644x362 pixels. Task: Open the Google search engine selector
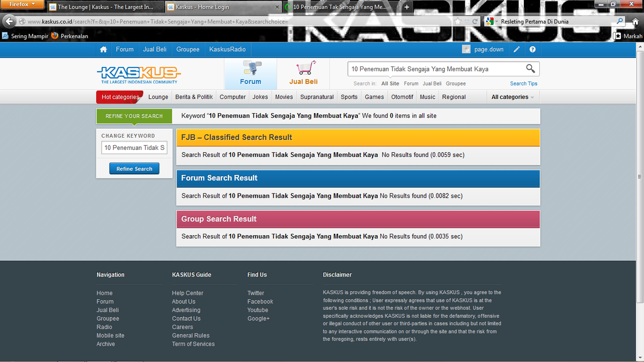pos(491,22)
